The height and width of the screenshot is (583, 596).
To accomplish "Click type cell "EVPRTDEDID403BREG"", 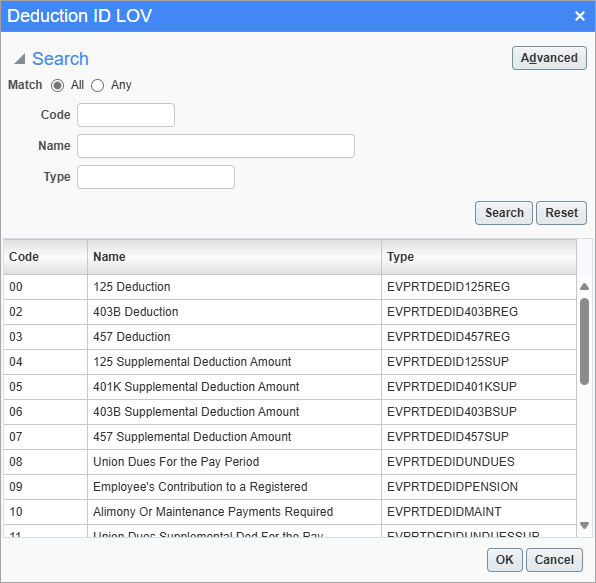I will [479, 312].
